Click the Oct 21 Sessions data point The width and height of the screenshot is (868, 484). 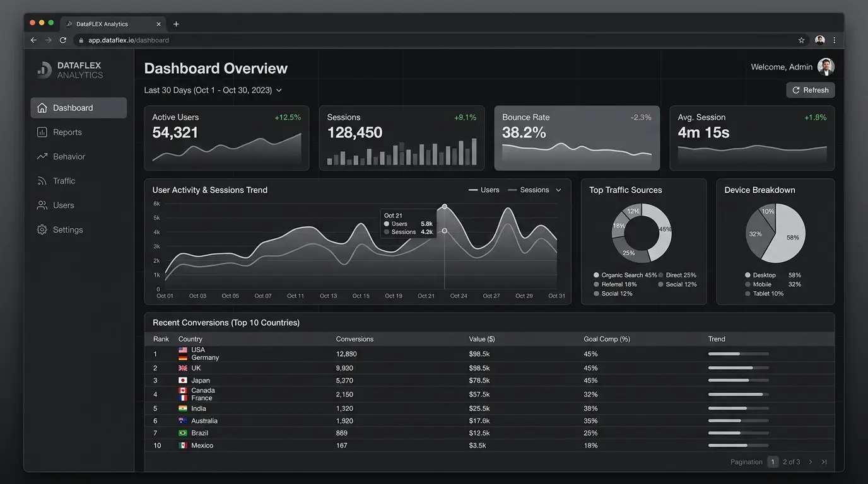point(445,231)
